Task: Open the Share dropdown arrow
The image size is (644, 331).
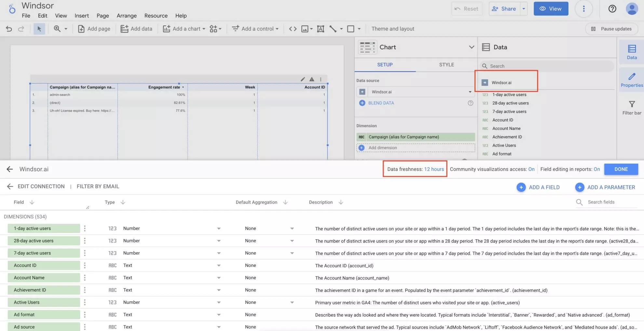Action: (x=524, y=9)
